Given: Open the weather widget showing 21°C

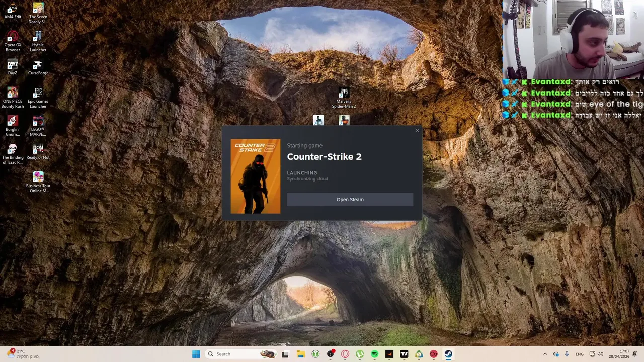Looking at the screenshot, I should coord(22,354).
